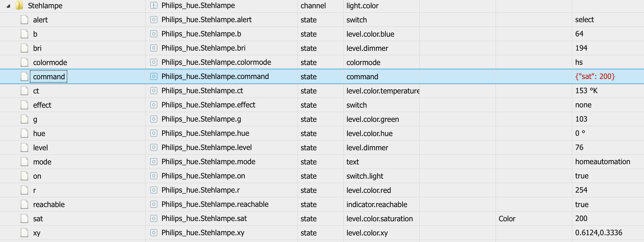Click the Color room cell for sat

[x=507, y=219]
